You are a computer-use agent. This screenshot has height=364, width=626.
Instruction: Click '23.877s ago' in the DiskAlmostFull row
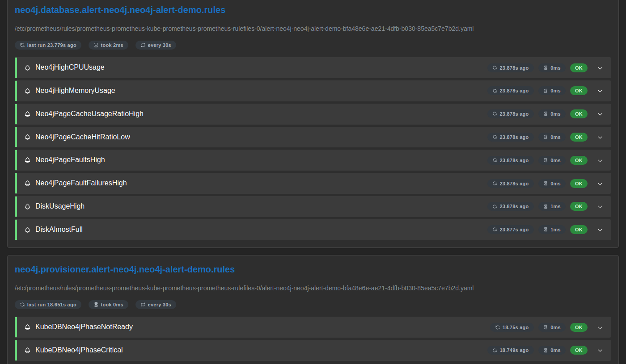514,230
